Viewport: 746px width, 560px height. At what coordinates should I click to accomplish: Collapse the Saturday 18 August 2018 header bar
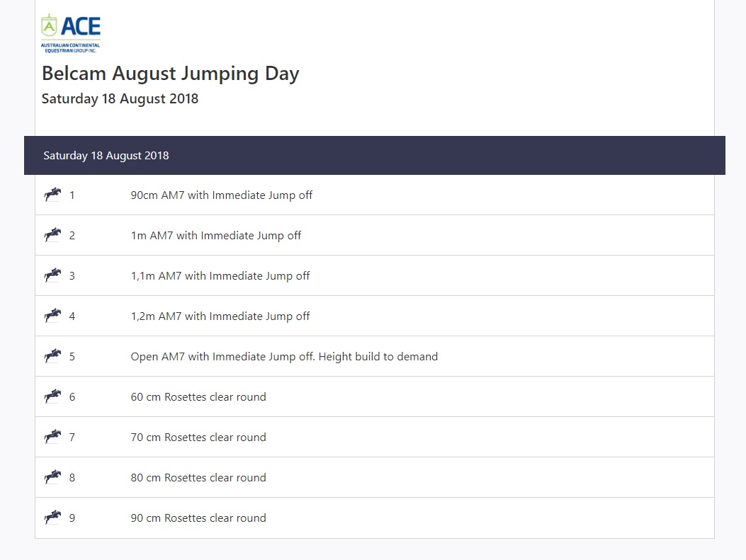375,156
